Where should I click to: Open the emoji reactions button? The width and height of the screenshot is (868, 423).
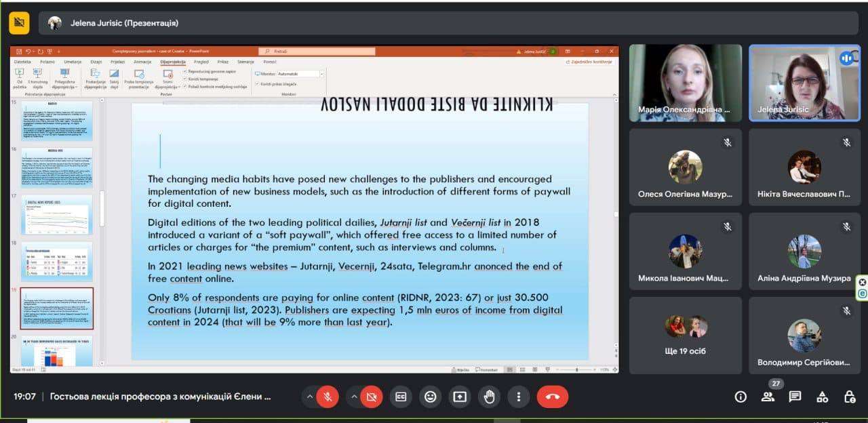point(430,397)
